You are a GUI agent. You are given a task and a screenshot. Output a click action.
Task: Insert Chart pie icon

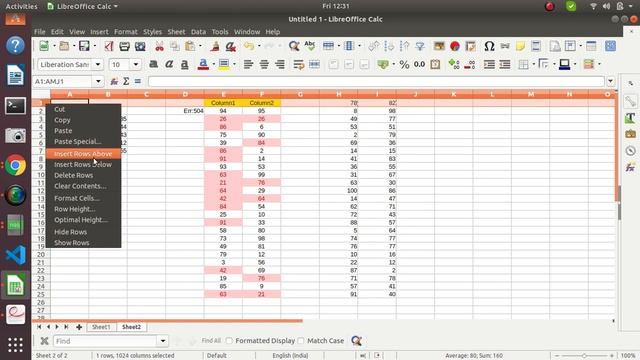click(455, 46)
